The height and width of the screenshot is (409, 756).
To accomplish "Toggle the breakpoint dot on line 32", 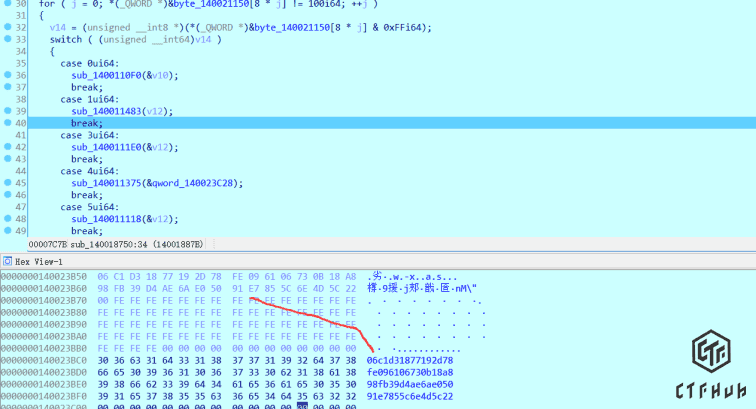I will pyautogui.click(x=7, y=27).
